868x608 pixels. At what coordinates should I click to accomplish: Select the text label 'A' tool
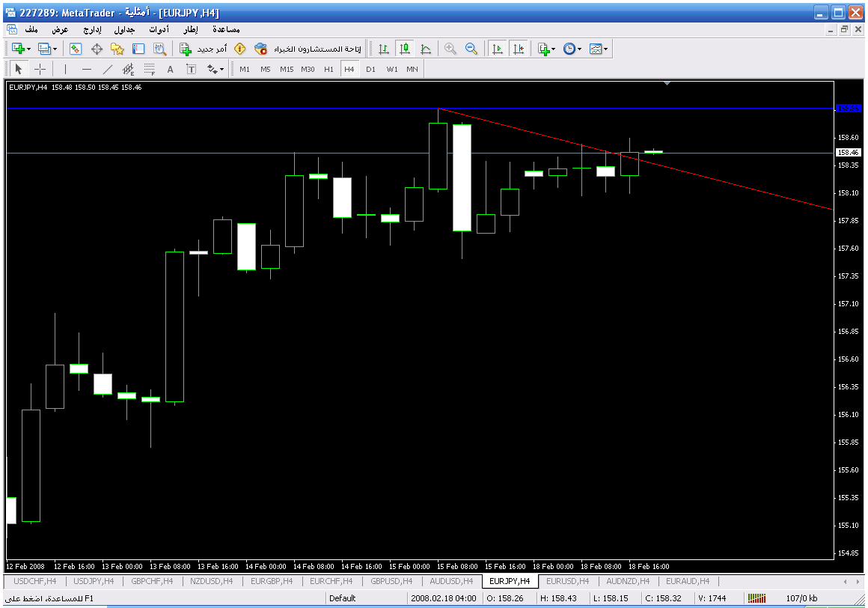click(x=170, y=70)
